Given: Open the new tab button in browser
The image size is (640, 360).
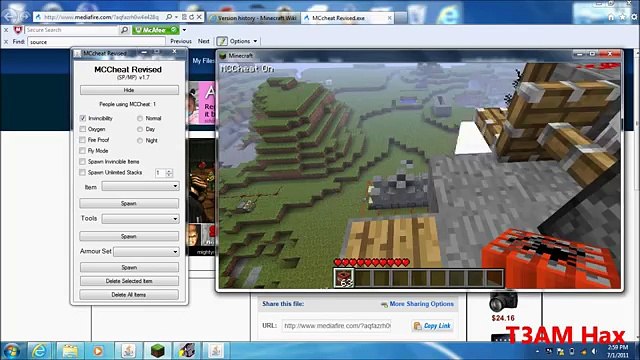Looking at the screenshot, I should (x=400, y=18).
